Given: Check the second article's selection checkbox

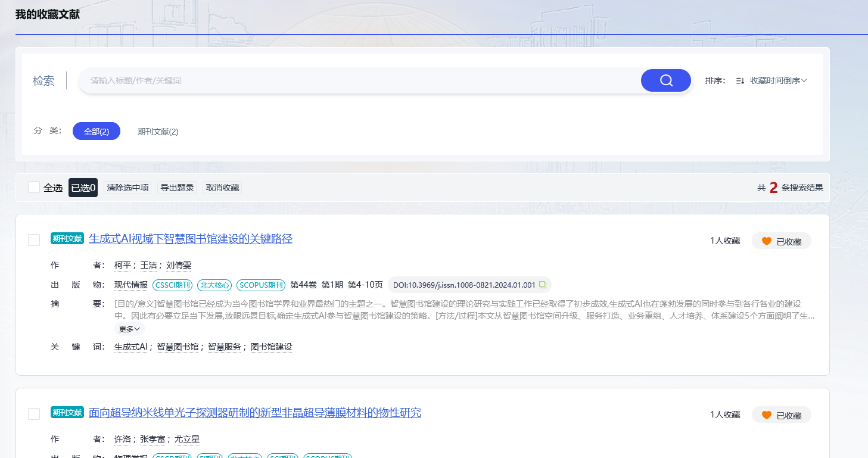Looking at the screenshot, I should 33,413.
